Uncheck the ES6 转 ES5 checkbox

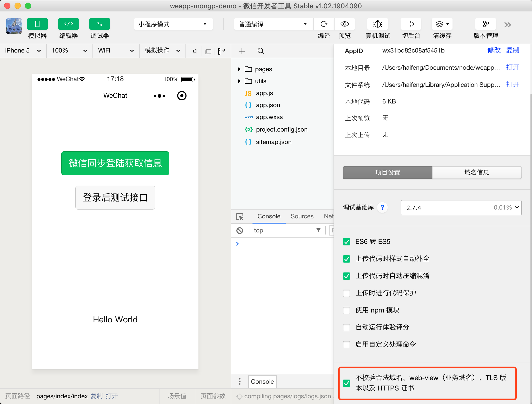(347, 242)
